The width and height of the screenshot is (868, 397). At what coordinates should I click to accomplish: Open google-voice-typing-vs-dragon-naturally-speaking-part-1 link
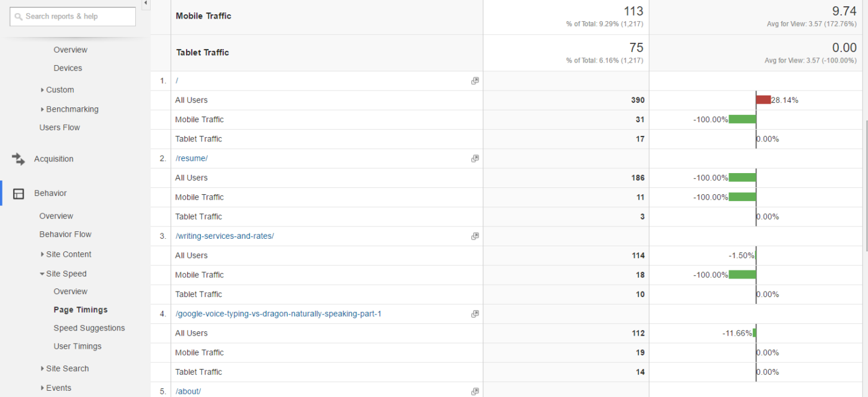coord(278,313)
